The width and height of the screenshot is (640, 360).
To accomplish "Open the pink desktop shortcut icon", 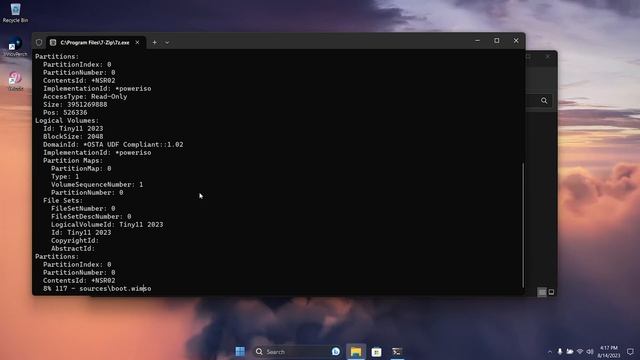I will (x=16, y=80).
